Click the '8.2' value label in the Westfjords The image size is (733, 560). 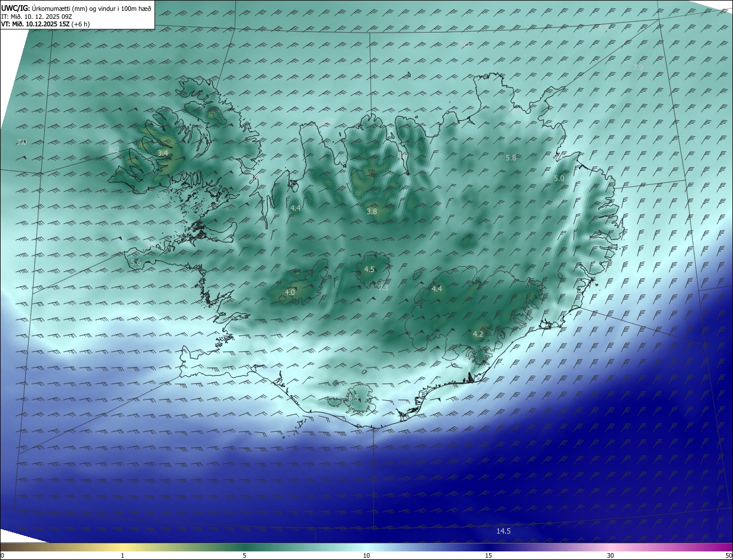pos(114,149)
